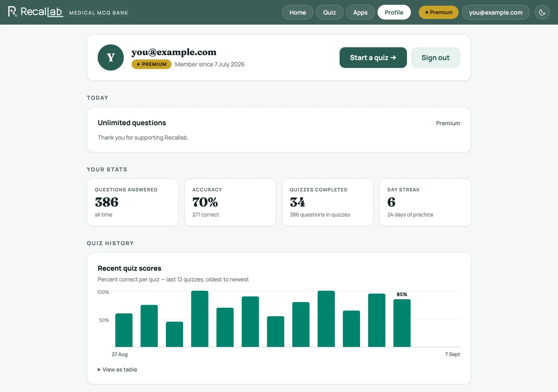Click the '50%' axis label

coord(104,320)
